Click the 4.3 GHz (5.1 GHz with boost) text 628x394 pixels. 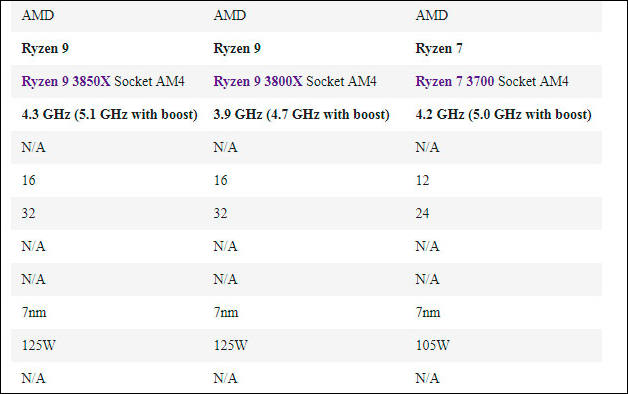click(x=109, y=115)
